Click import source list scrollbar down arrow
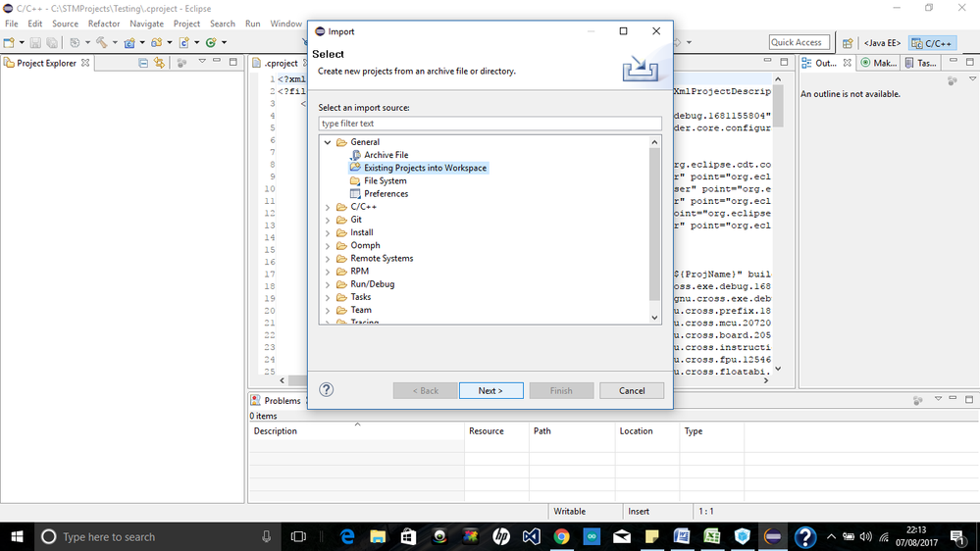The image size is (980, 551). tap(654, 318)
